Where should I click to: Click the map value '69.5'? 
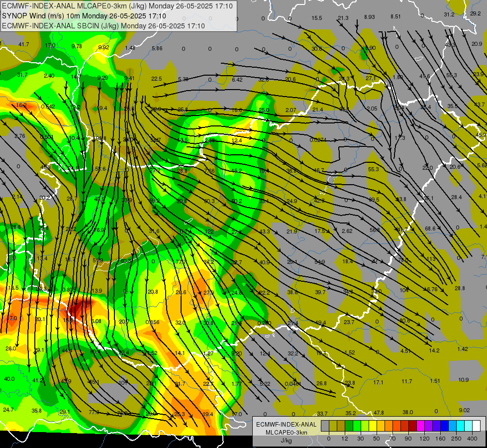click(374, 200)
